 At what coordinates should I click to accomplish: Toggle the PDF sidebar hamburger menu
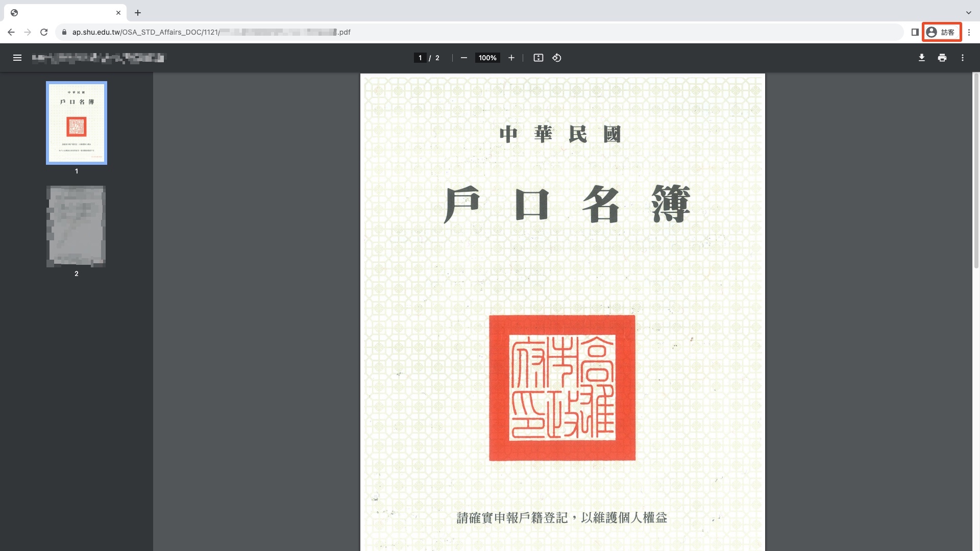click(17, 58)
